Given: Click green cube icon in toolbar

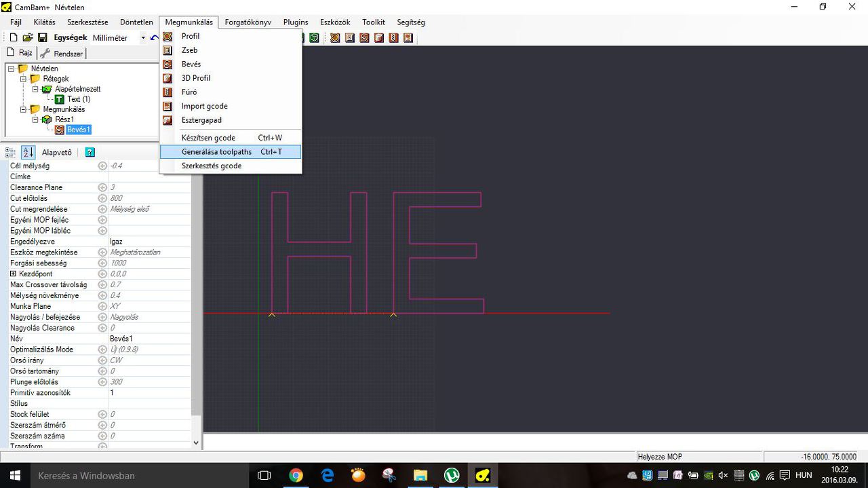Looking at the screenshot, I should click(314, 38).
